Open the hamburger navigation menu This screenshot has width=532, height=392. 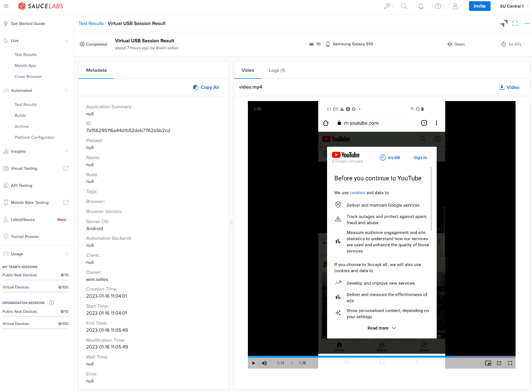click(x=6, y=6)
